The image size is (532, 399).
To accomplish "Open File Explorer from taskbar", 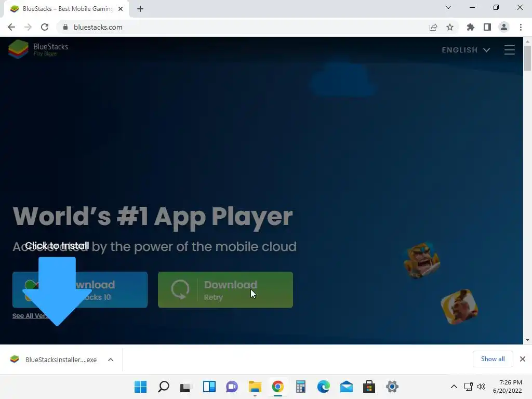I will tap(255, 387).
